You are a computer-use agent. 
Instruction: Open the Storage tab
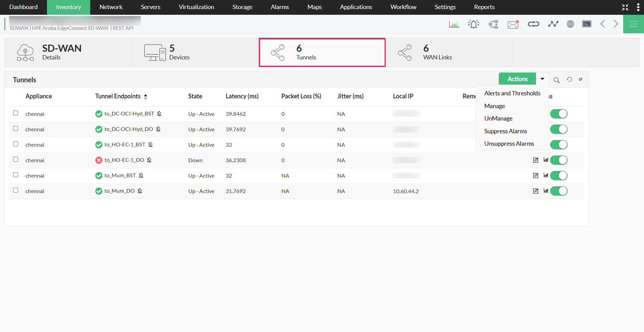[x=243, y=7]
